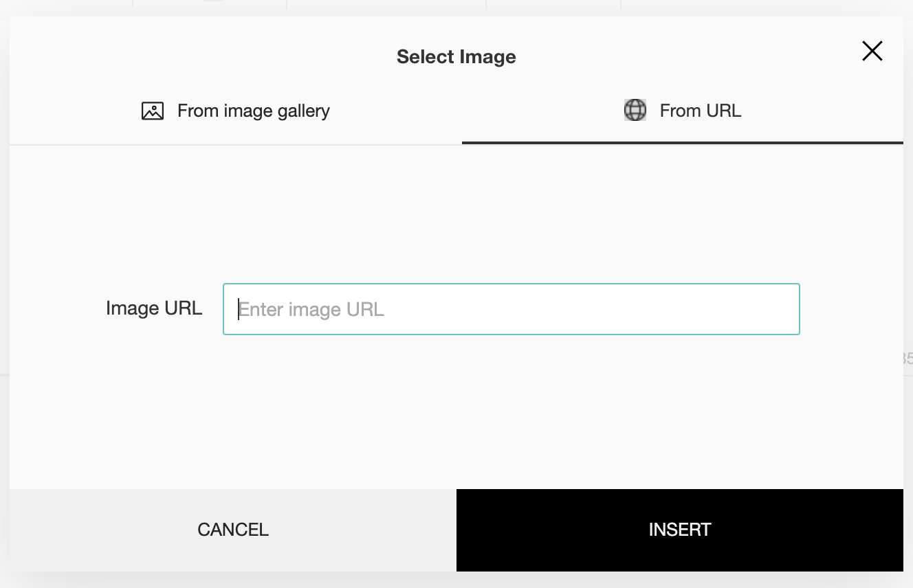
Task: Select the From URL tab
Action: point(682,111)
